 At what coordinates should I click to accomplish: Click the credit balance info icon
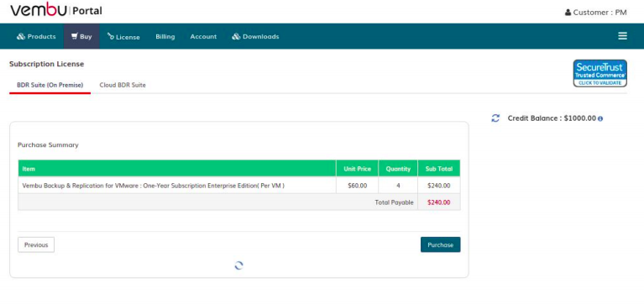(600, 118)
